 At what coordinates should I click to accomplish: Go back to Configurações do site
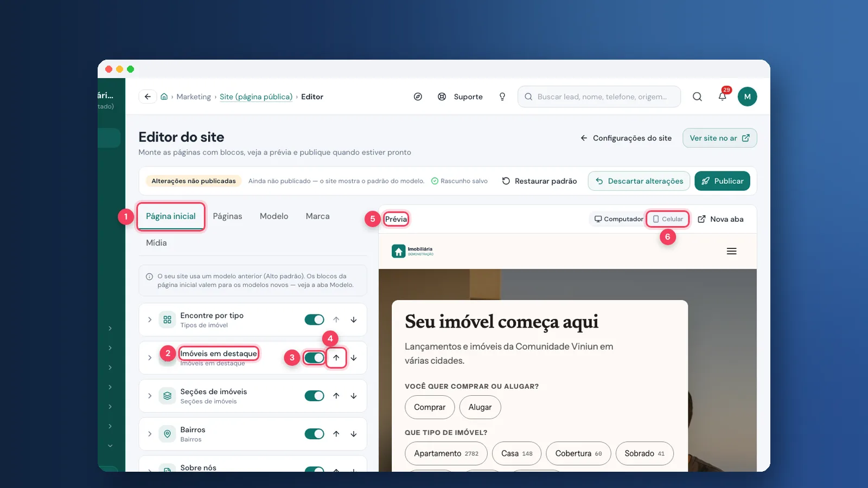626,138
